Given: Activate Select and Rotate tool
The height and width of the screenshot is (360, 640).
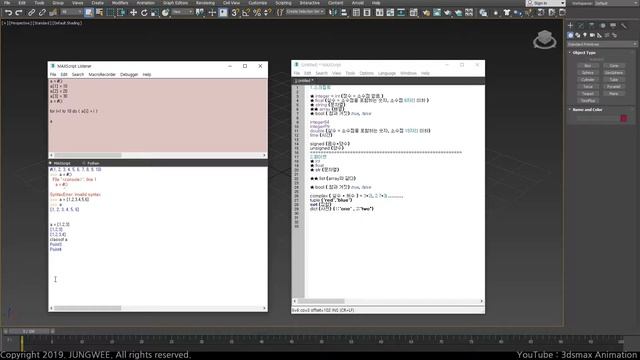Looking at the screenshot, I should (144, 13).
